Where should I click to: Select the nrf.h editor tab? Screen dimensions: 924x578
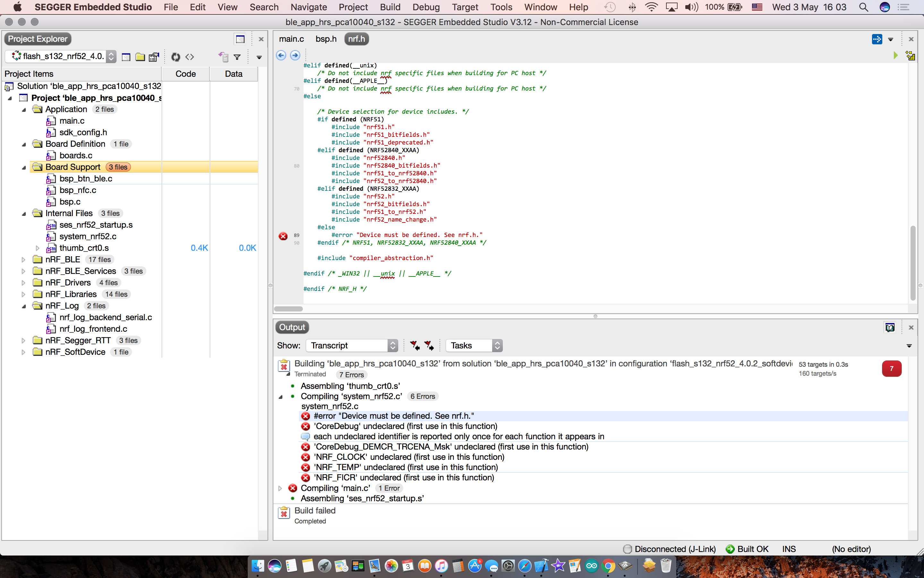tap(357, 39)
